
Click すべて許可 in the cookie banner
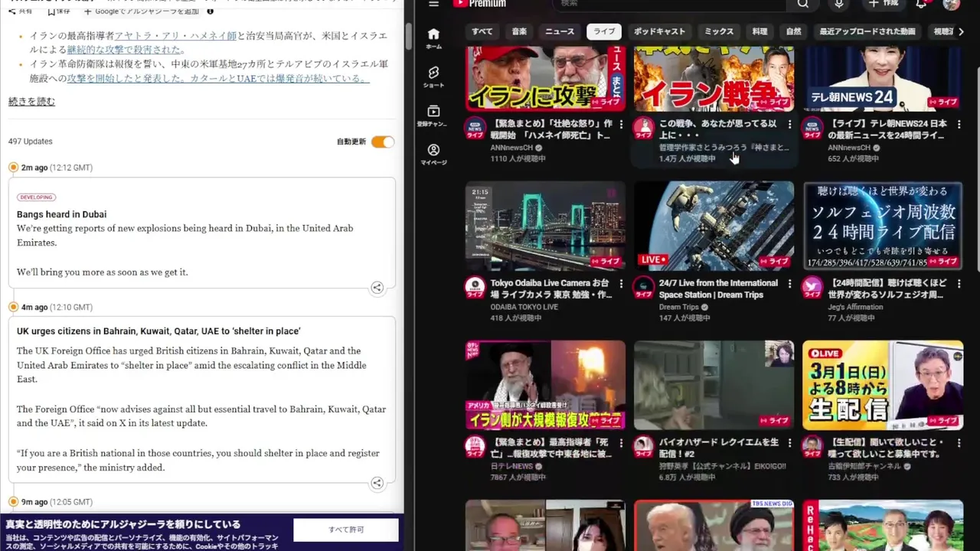[346, 530]
